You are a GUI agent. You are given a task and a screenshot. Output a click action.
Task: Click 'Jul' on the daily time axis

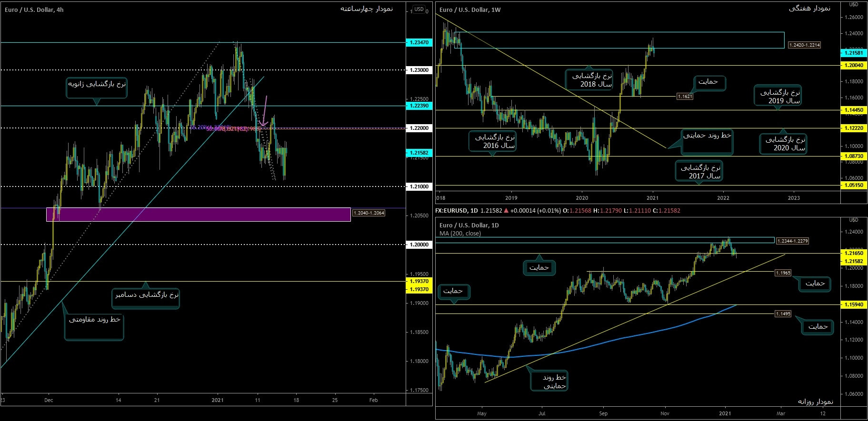[542, 413]
